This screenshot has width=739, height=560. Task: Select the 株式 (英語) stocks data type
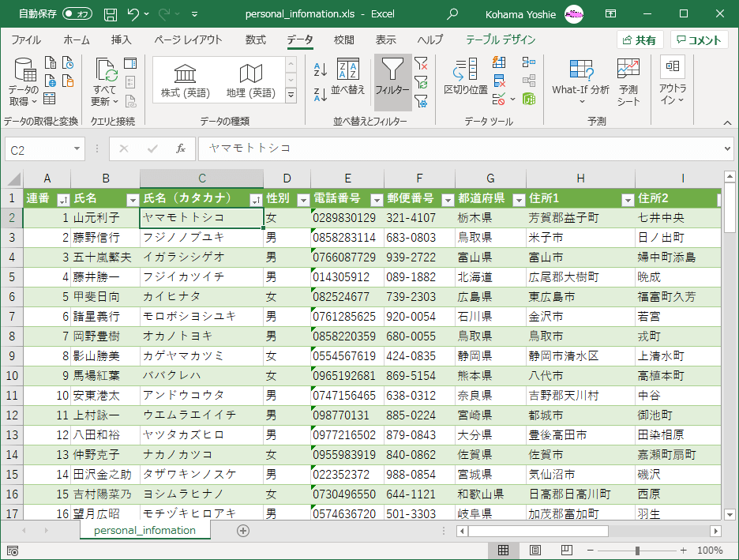(185, 81)
